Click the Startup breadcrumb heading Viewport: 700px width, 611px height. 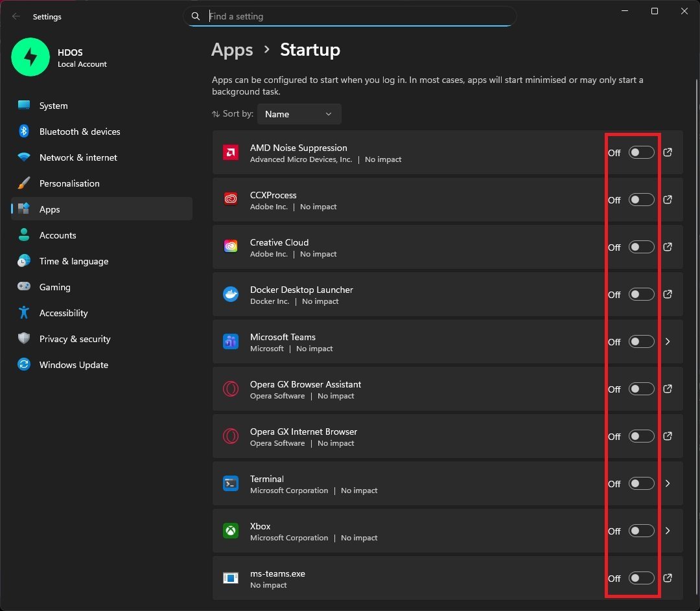310,50
